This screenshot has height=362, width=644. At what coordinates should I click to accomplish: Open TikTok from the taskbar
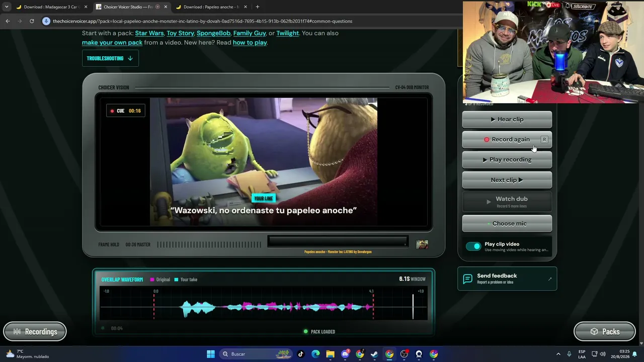[x=301, y=354]
